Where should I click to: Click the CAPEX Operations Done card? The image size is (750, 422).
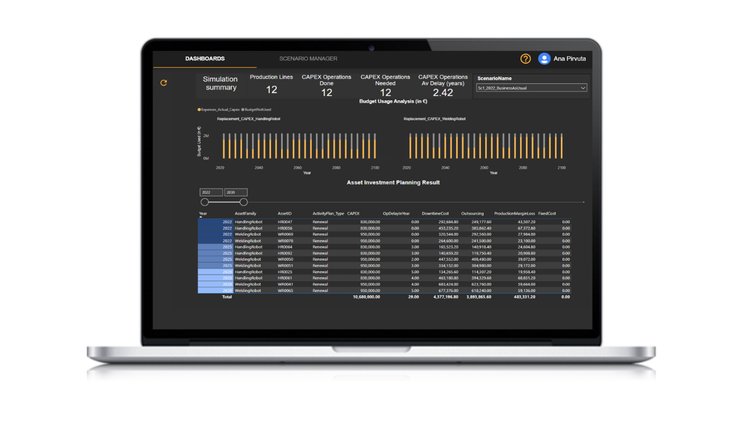click(326, 86)
